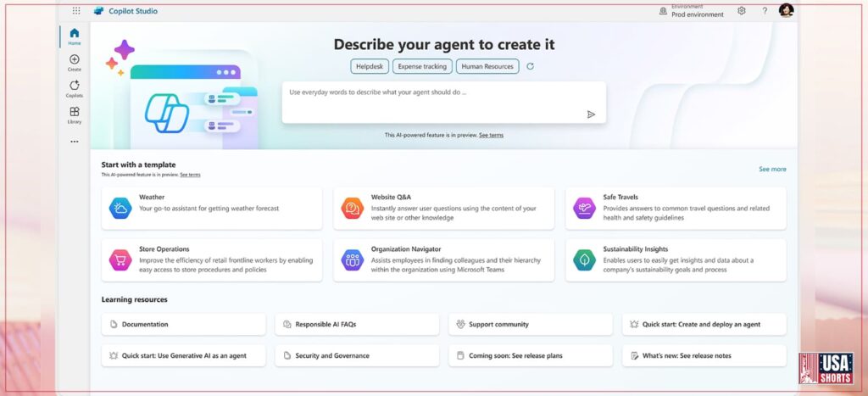The image size is (868, 396).
Task: Click the Safe Travels airplane icon
Action: coord(584,209)
